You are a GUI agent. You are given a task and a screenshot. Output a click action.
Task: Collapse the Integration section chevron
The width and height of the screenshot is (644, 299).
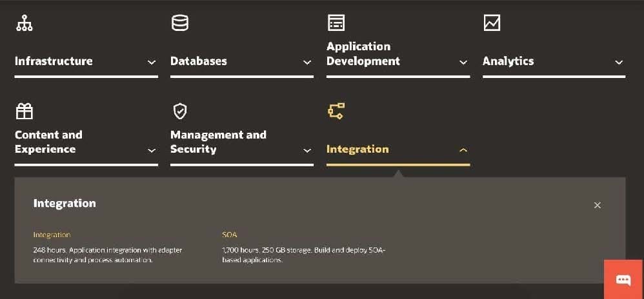[x=463, y=150]
